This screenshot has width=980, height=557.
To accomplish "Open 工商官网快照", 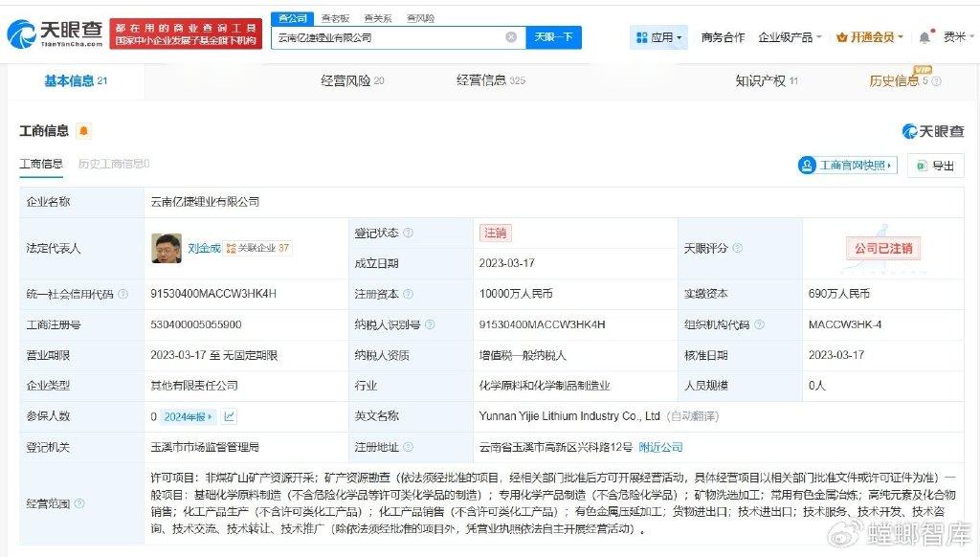I will (848, 165).
